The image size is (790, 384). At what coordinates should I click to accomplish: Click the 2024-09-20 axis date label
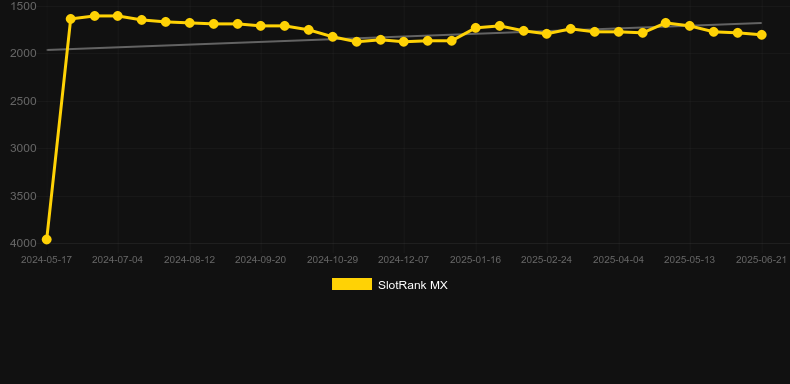(260, 260)
